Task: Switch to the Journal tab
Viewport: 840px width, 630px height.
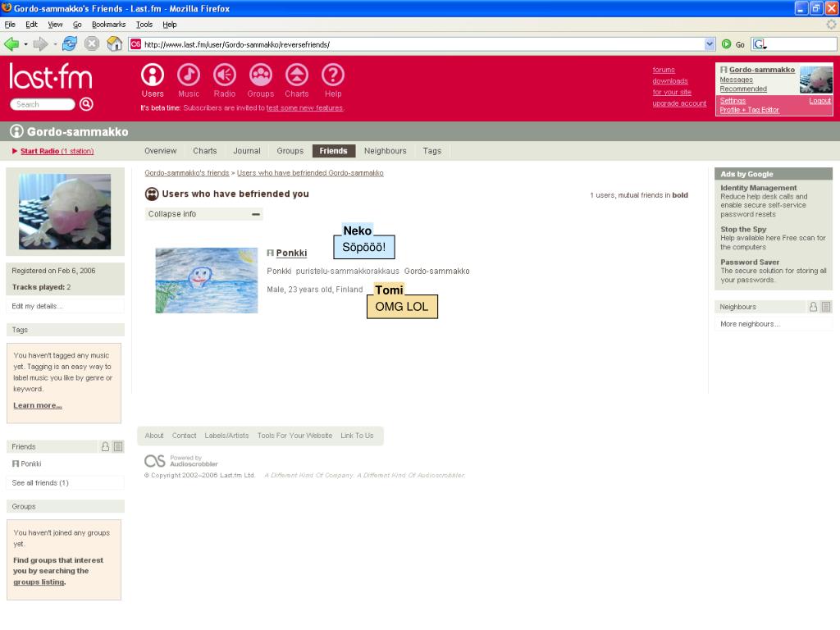Action: [246, 151]
